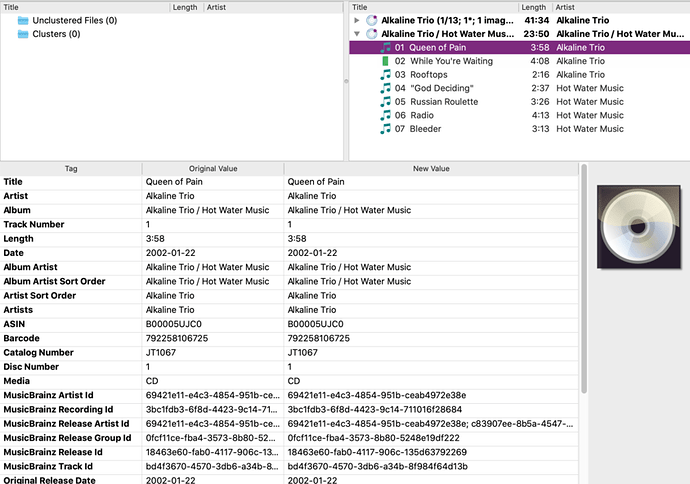This screenshot has width=690, height=484.
Task: Click the Barcode new value 792258106725
Action: tap(319, 338)
